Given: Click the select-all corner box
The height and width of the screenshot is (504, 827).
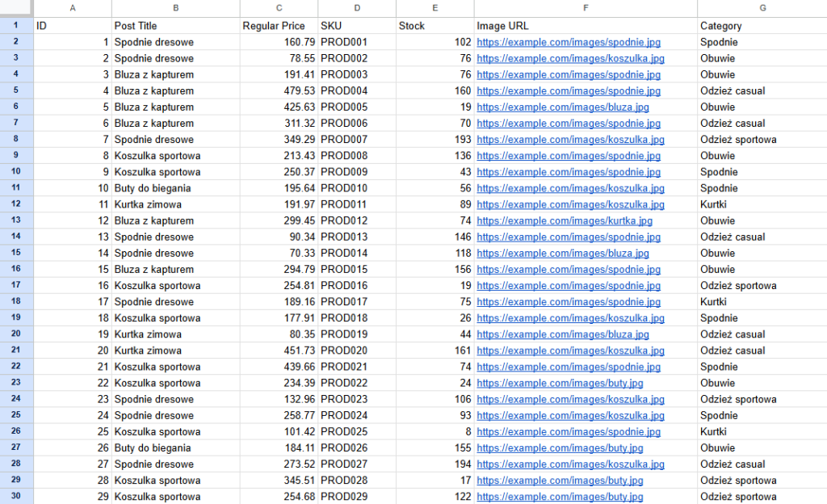Looking at the screenshot, I should coord(16,8).
